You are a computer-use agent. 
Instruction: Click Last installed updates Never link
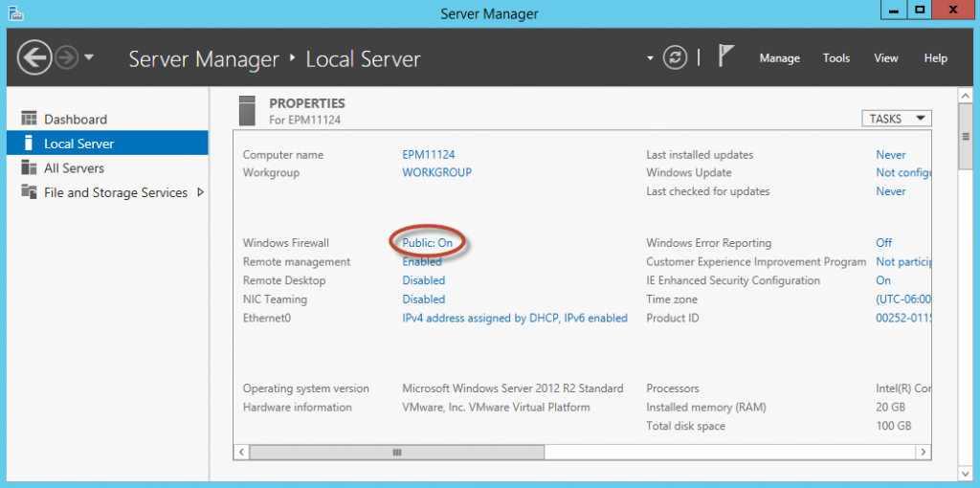click(891, 154)
